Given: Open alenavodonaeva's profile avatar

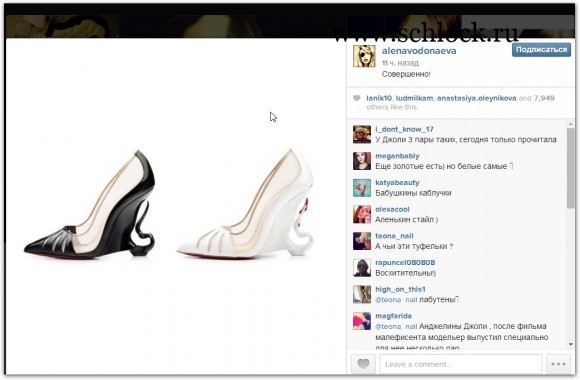Looking at the screenshot, I should coord(364,56).
